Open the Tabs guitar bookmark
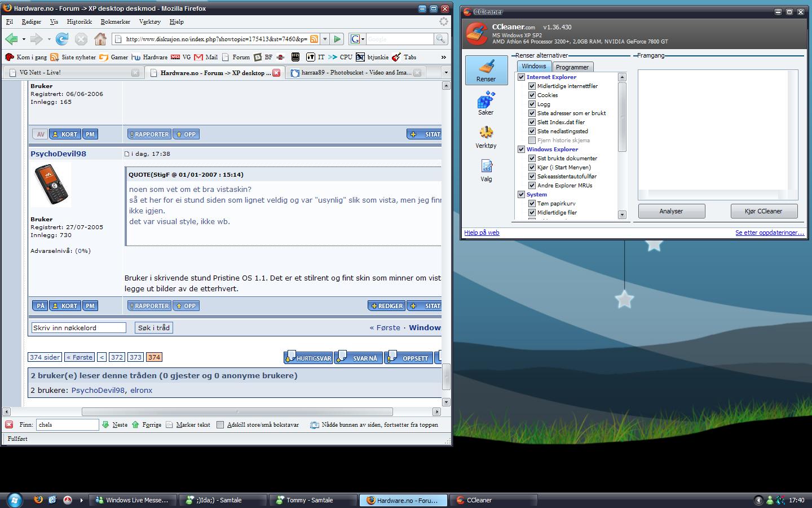The height and width of the screenshot is (508, 812). tap(404, 57)
